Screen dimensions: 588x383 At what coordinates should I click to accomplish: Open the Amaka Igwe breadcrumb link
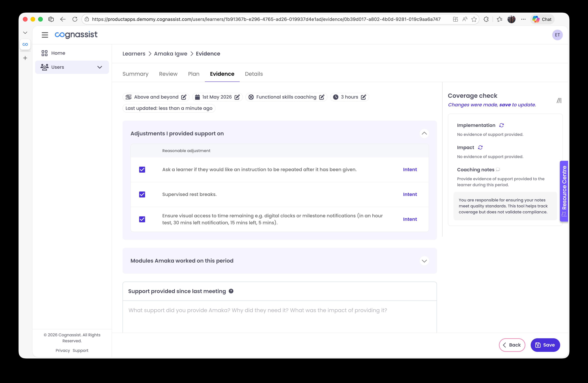[x=170, y=54]
